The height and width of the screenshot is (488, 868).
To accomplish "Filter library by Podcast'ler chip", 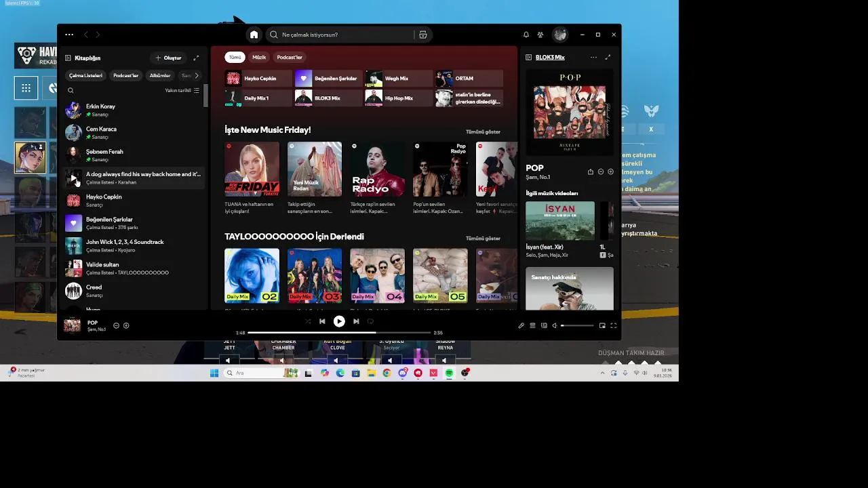I will point(125,75).
